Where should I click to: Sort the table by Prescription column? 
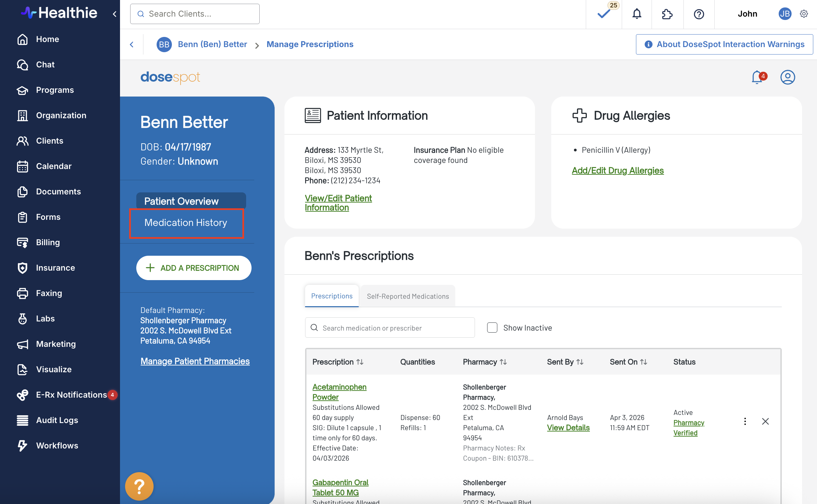pos(338,362)
